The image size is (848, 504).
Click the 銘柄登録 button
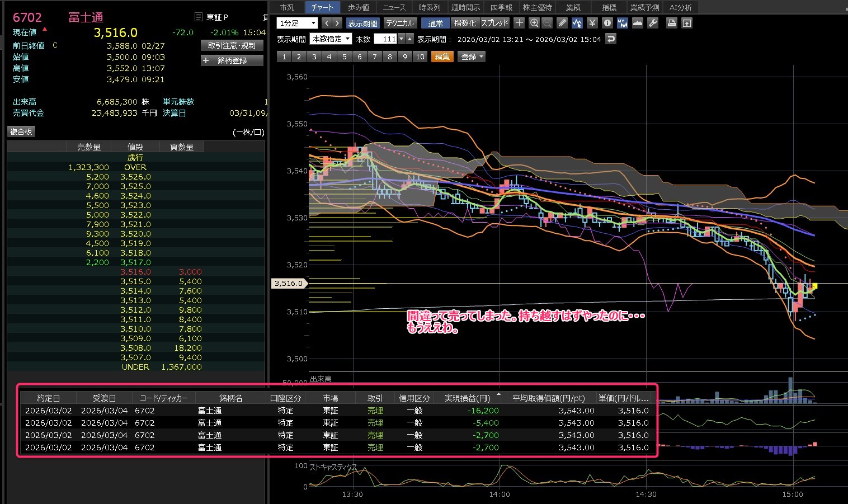(232, 60)
